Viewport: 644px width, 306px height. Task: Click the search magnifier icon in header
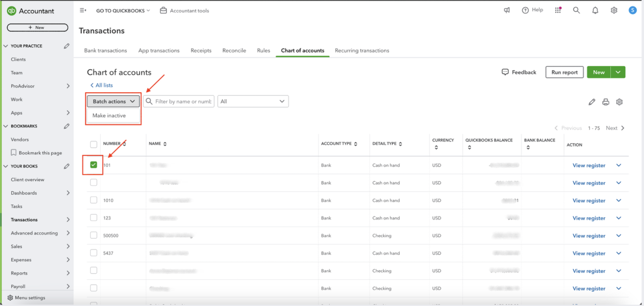pos(576,10)
